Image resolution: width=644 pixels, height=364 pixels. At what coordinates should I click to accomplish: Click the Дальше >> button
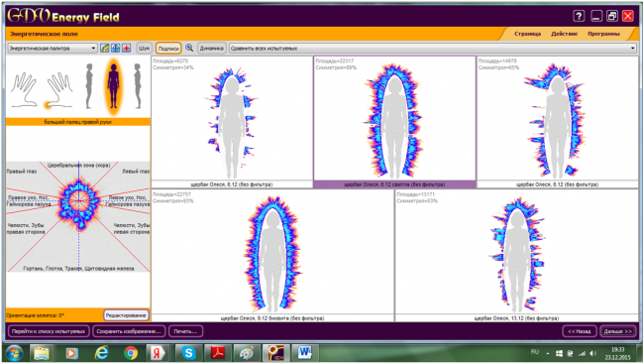coord(617,331)
